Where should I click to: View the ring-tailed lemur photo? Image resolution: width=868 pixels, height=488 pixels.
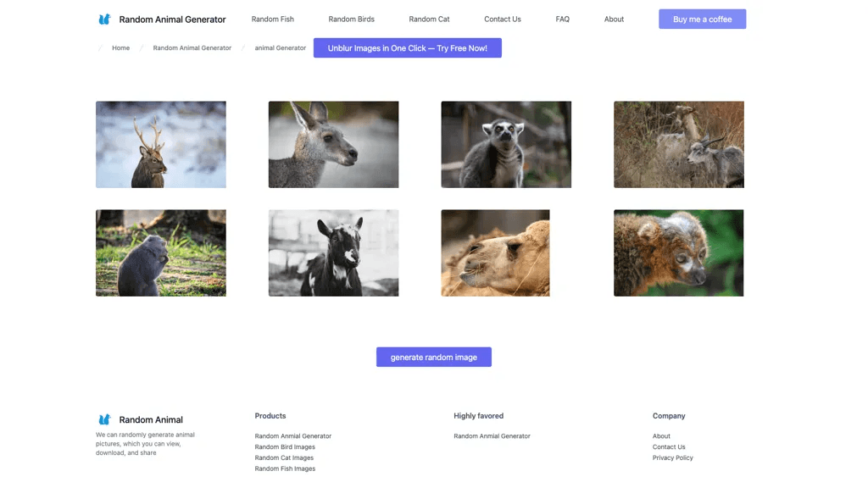(x=506, y=144)
